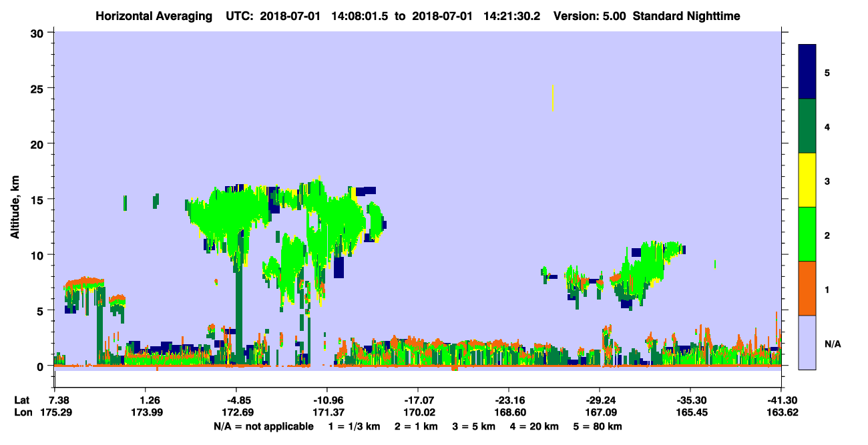Image resolution: width=868 pixels, height=445 pixels.
Task: Click the bright green color bar segment labeled 2
Action: (807, 234)
